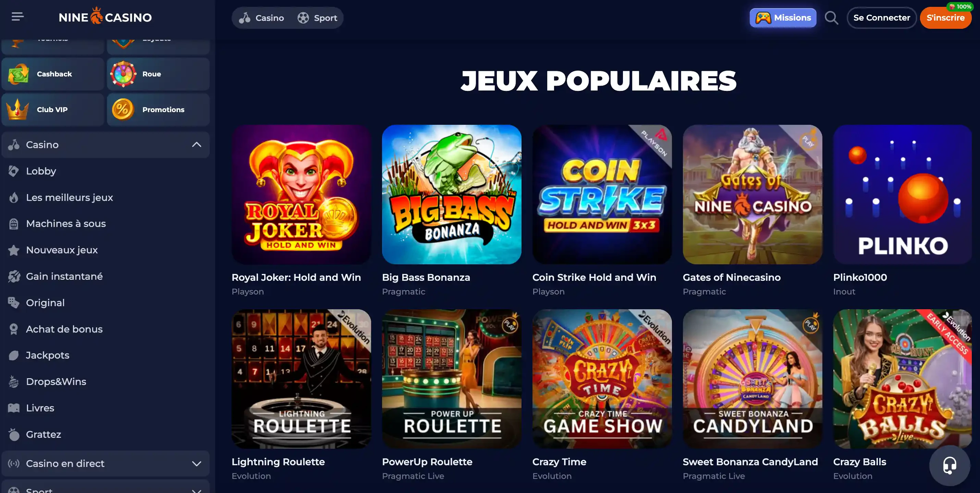Switch to the Sport tab
Image resolution: width=980 pixels, height=493 pixels.
coord(317,18)
